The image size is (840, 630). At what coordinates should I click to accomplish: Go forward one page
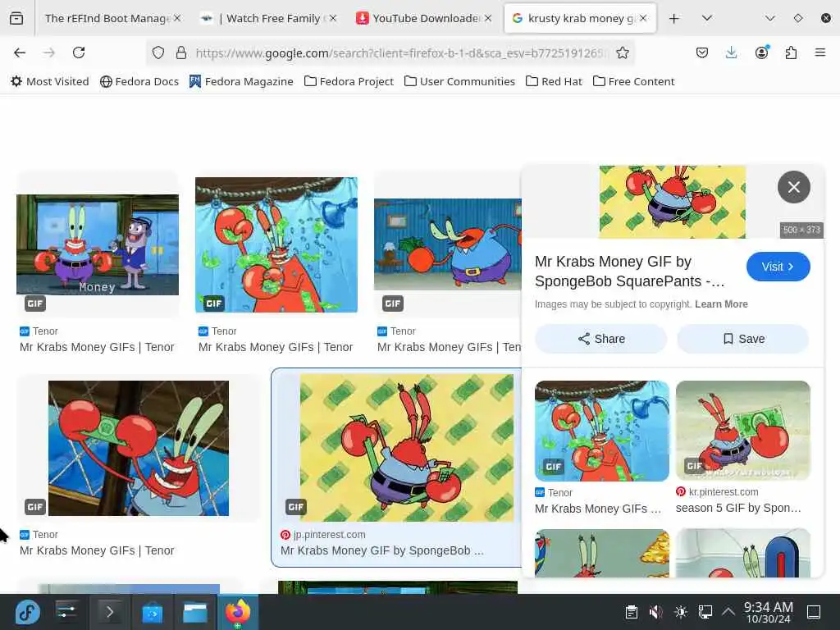(x=49, y=52)
